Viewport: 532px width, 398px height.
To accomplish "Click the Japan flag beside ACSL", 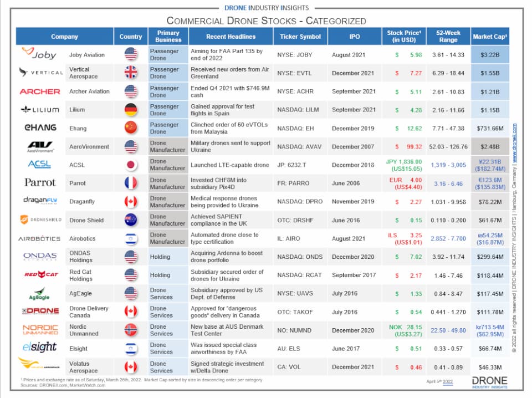I will coord(130,165).
